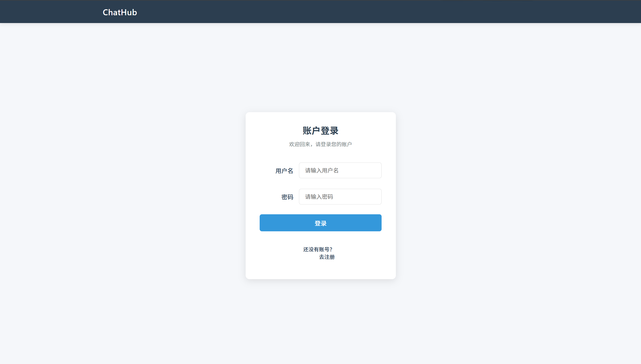Submit the login form with 登录
641x364 pixels.
pyautogui.click(x=320, y=223)
